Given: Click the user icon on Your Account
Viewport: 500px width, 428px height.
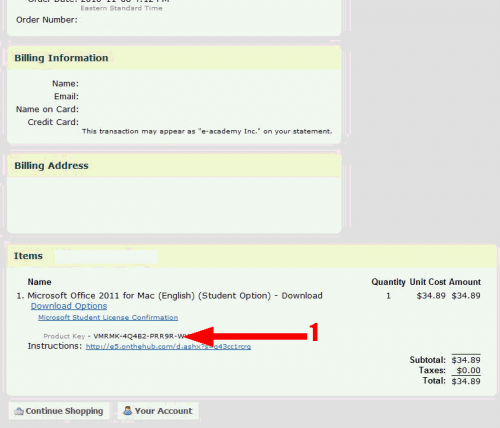Looking at the screenshot, I should click(127, 410).
